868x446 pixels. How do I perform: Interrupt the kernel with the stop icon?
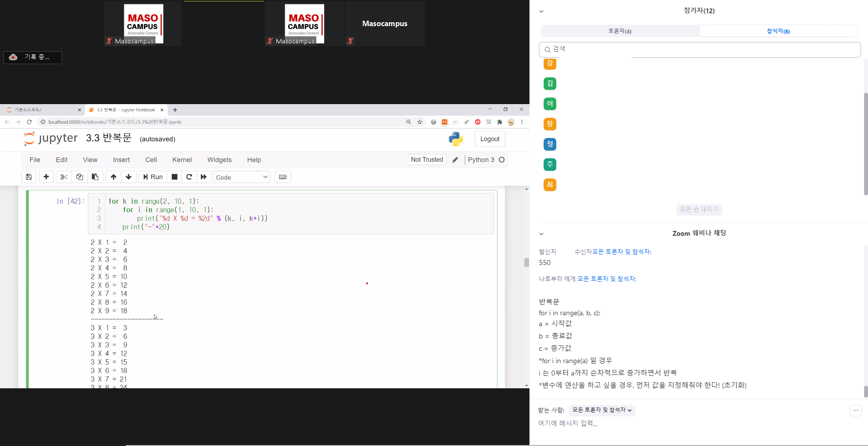(x=174, y=177)
